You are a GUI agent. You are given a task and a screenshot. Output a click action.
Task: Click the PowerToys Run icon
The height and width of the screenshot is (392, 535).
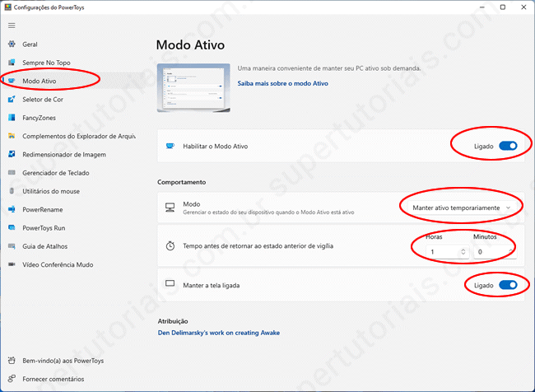pos(12,227)
